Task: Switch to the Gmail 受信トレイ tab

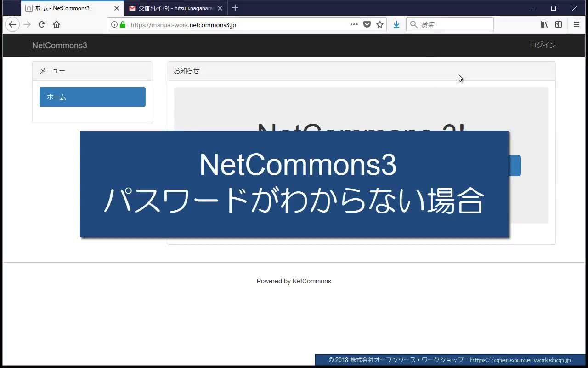Action: point(176,8)
